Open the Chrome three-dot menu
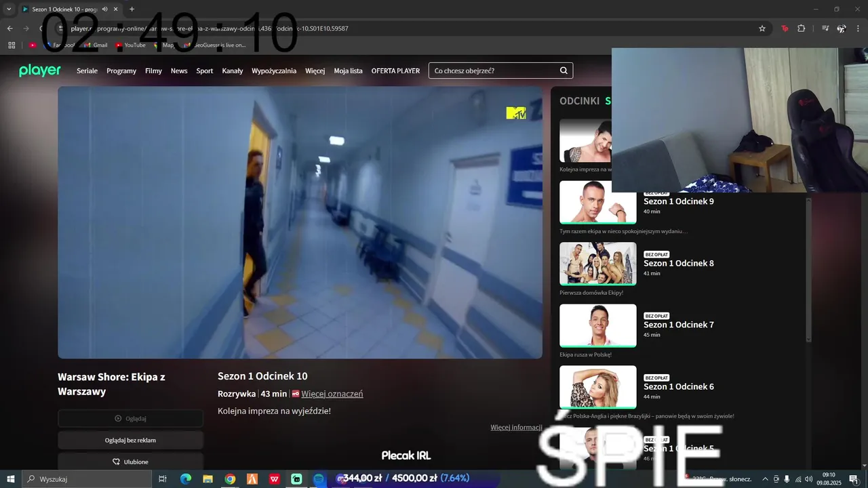 point(857,28)
